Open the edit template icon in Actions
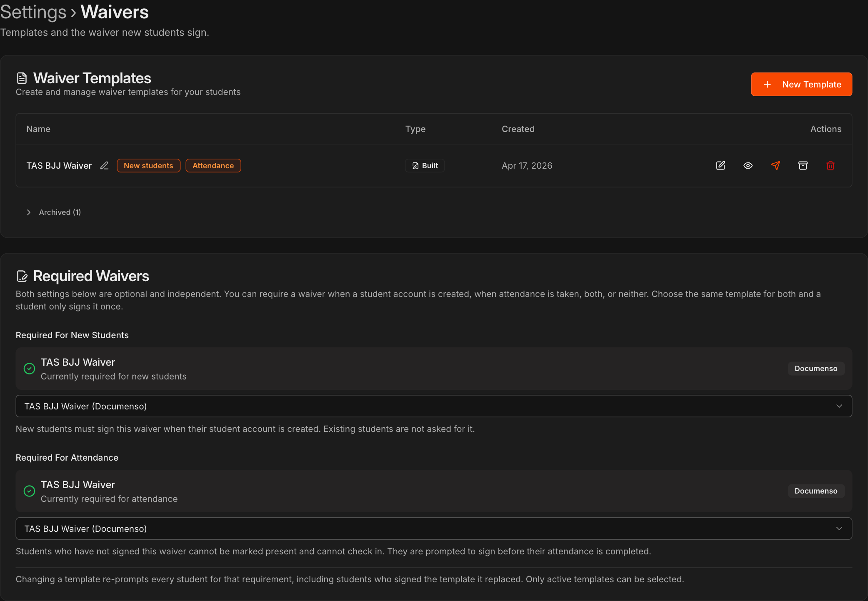Viewport: 868px width, 601px height. click(x=720, y=166)
